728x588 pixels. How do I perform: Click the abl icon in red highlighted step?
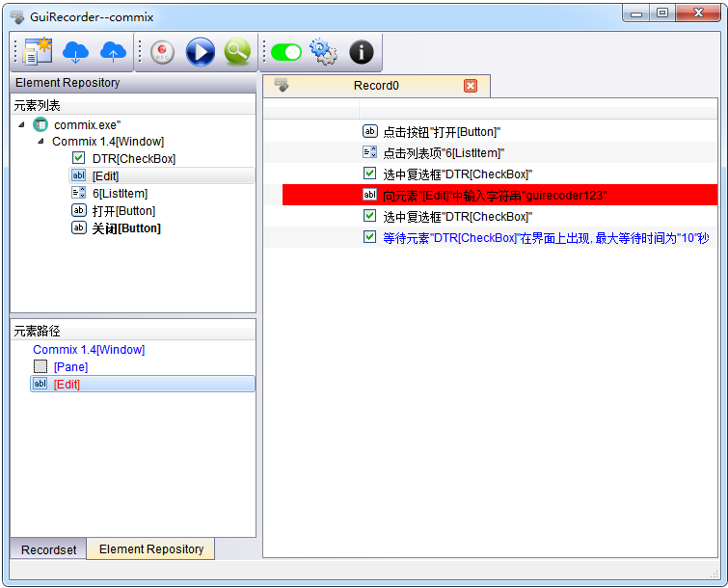369,195
